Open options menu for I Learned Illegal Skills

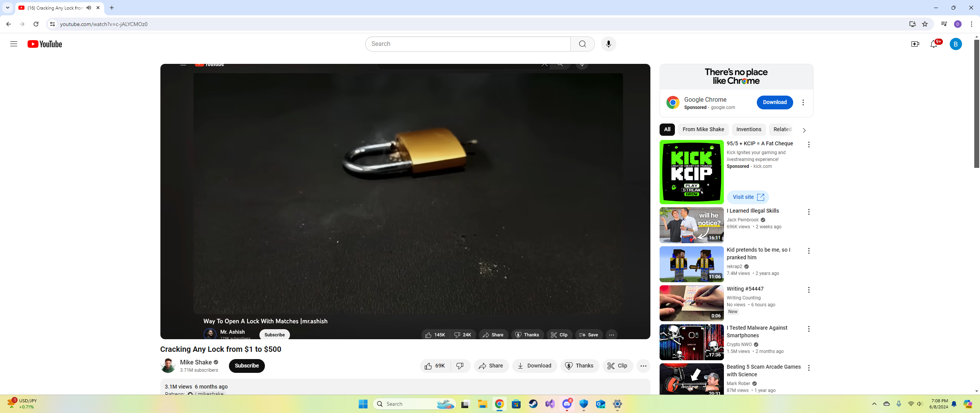point(808,212)
